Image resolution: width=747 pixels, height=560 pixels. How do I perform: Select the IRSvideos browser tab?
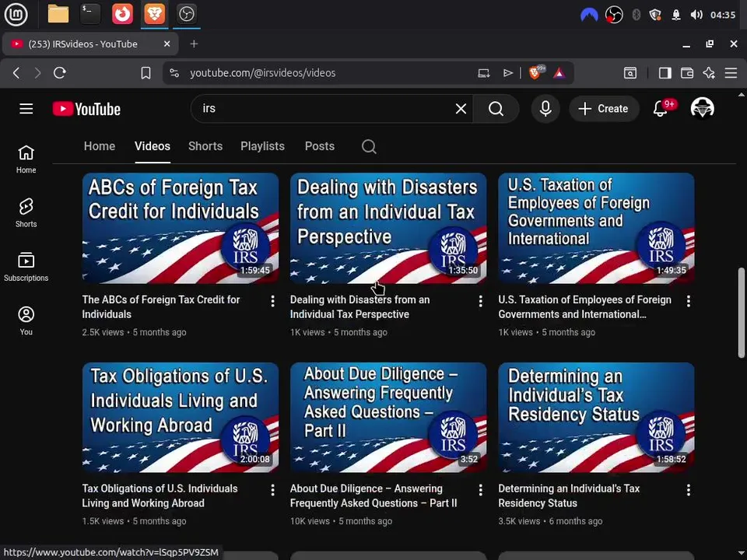tap(90, 44)
